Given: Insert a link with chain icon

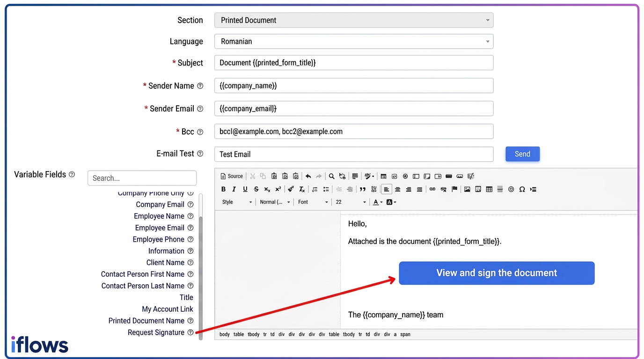Looking at the screenshot, I should 432,189.
